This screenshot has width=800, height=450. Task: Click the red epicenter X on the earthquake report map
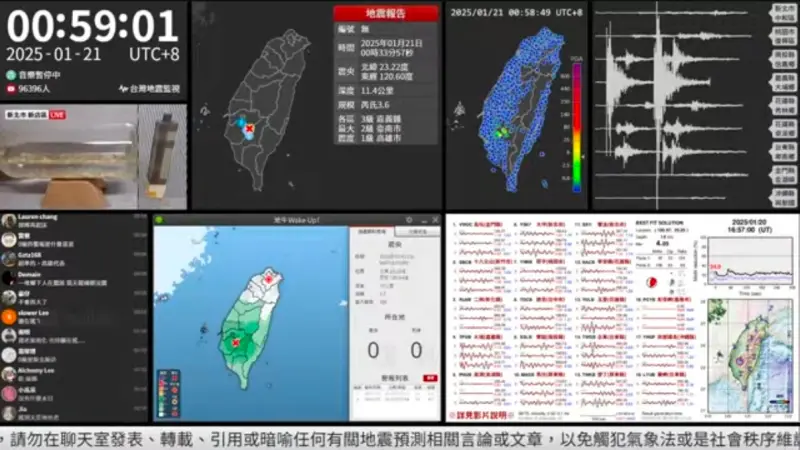[x=249, y=129]
